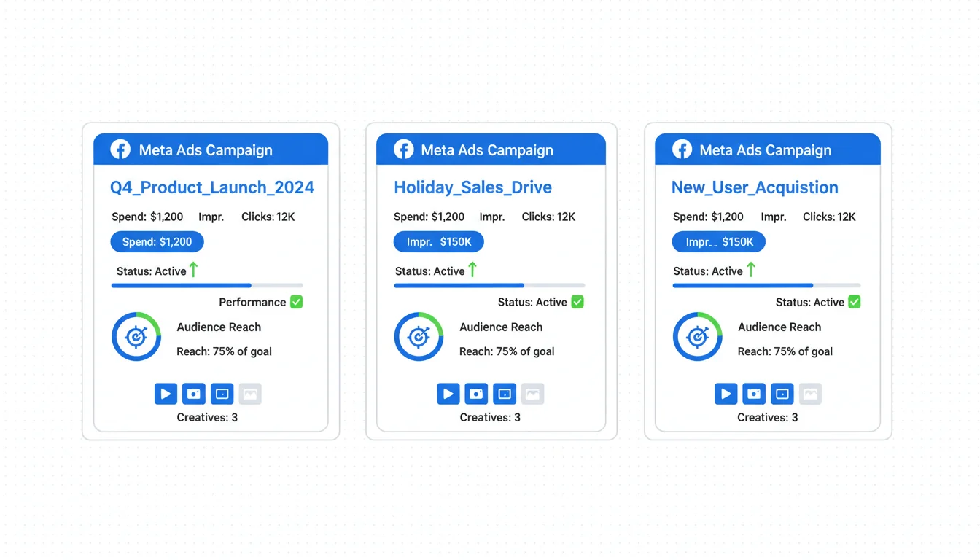
Task: Select camera creative icon in Q4_Product_Launch_2024 card
Action: coord(194,394)
